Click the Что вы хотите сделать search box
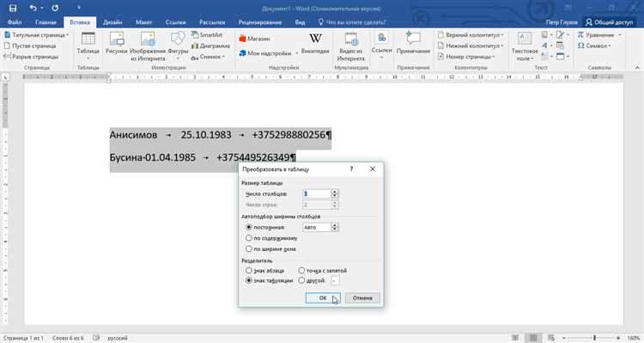644x343 pixels. coord(352,22)
